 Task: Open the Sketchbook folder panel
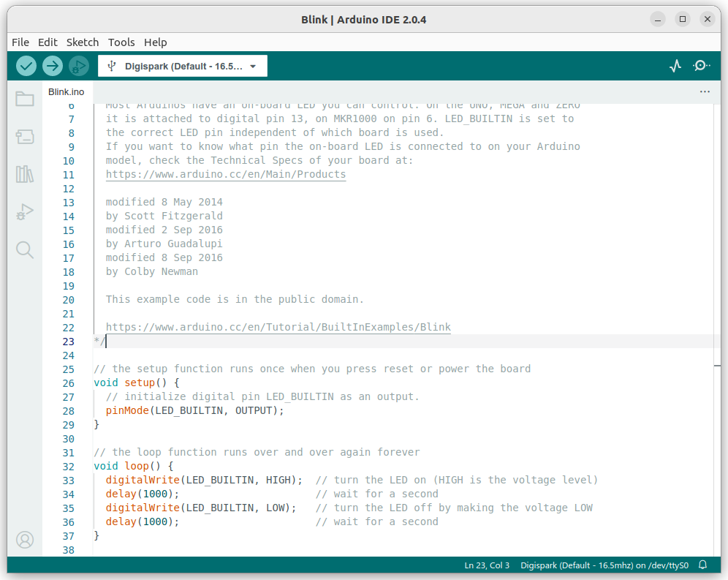pos(25,99)
